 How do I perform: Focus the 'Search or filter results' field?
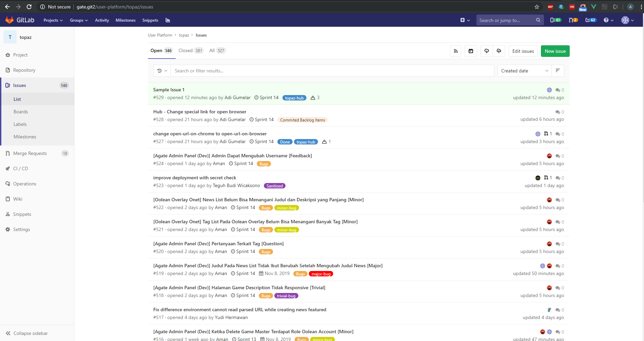click(331, 71)
